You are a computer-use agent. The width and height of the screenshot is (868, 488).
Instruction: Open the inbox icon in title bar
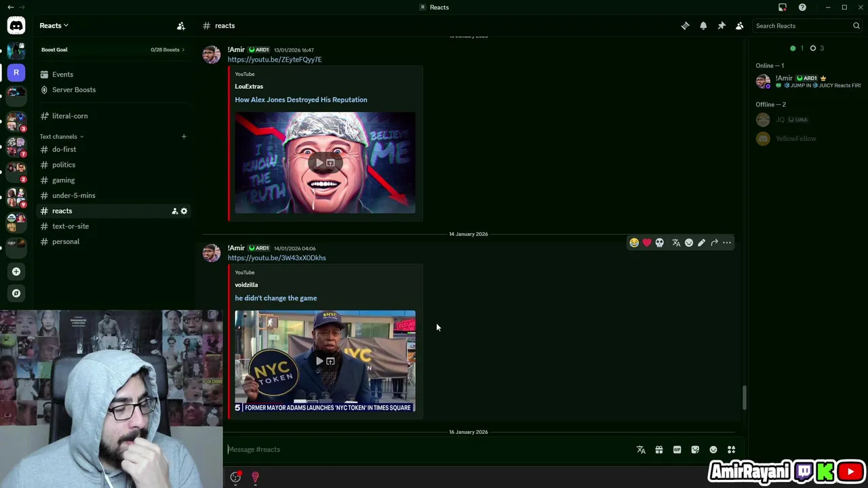click(x=783, y=7)
